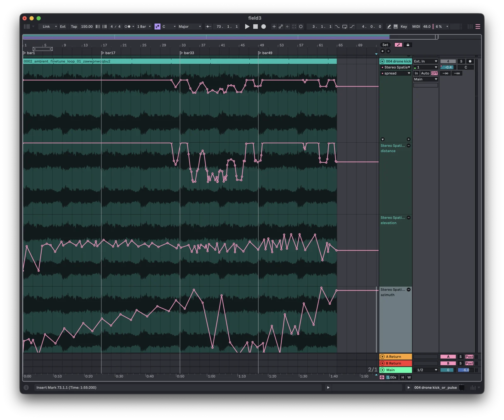Select the B Return track
This screenshot has height=420, width=504.
tap(396, 363)
